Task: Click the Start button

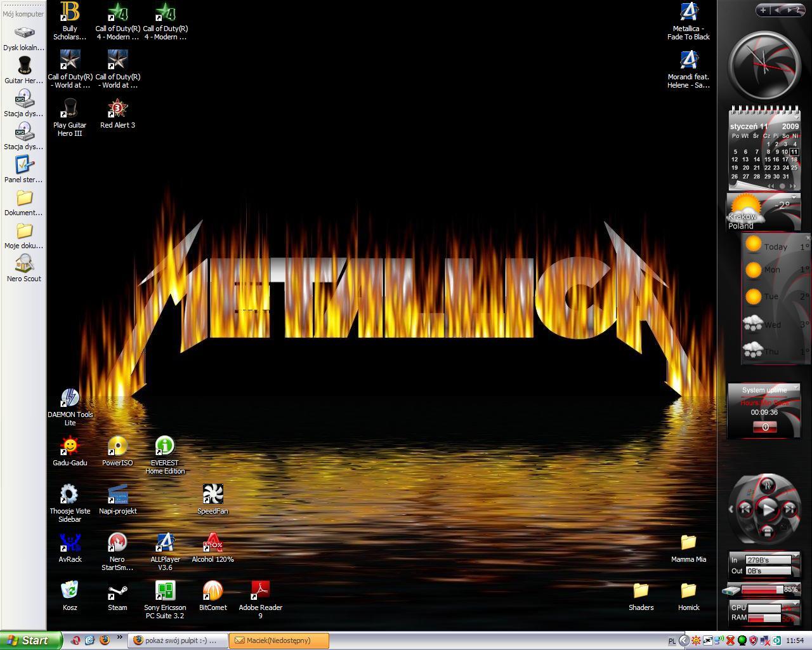Action: 31,640
